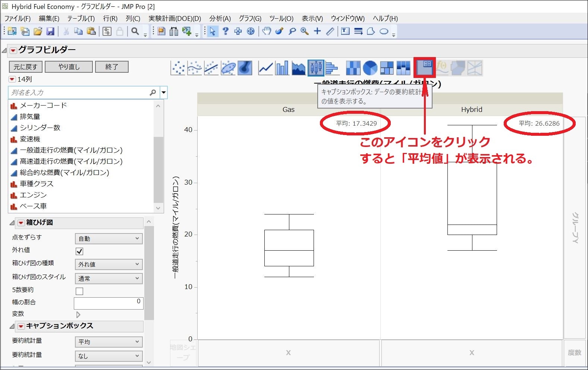Select the Crosshairs tool

pyautogui.click(x=317, y=31)
